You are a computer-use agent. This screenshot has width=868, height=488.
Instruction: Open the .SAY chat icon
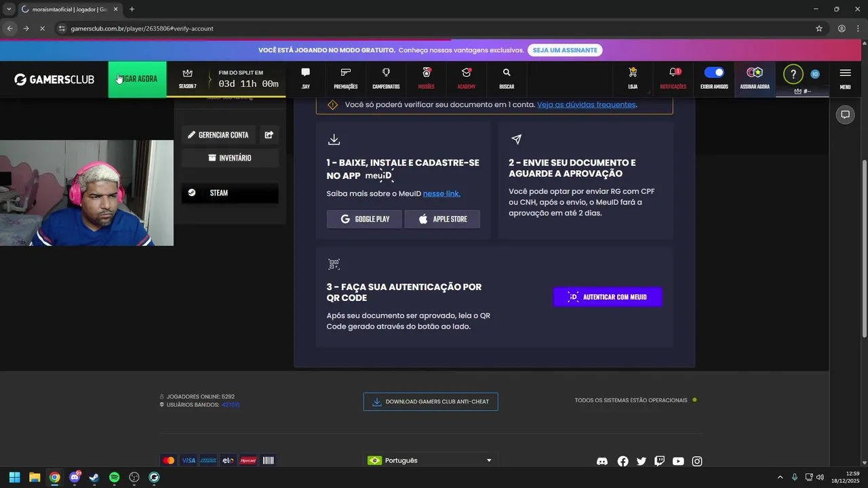306,79
